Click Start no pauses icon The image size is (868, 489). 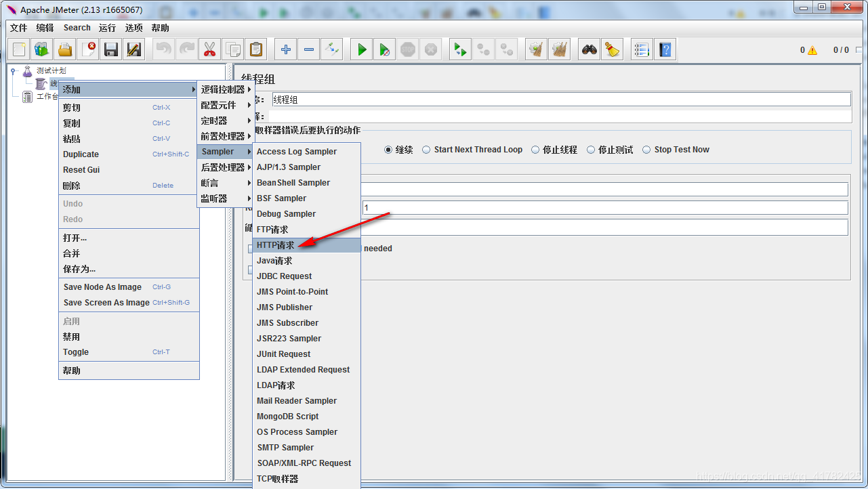coord(385,49)
